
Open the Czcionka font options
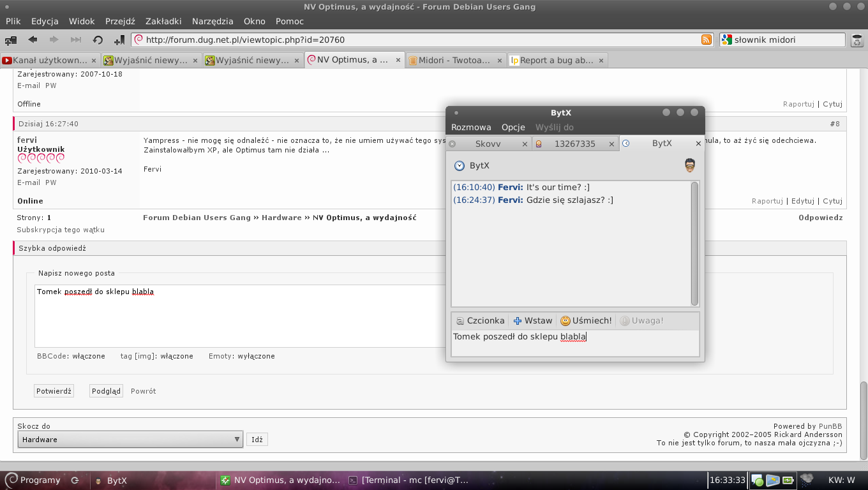[480, 321]
